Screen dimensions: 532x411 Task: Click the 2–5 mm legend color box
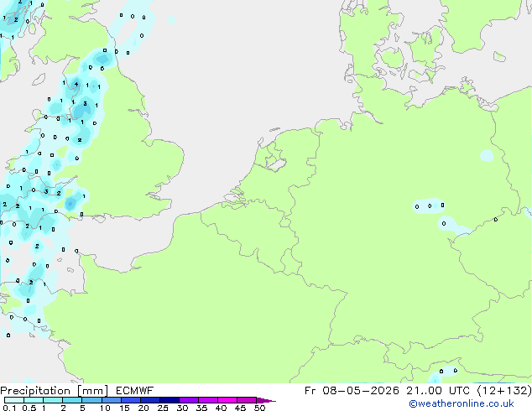click(72, 400)
